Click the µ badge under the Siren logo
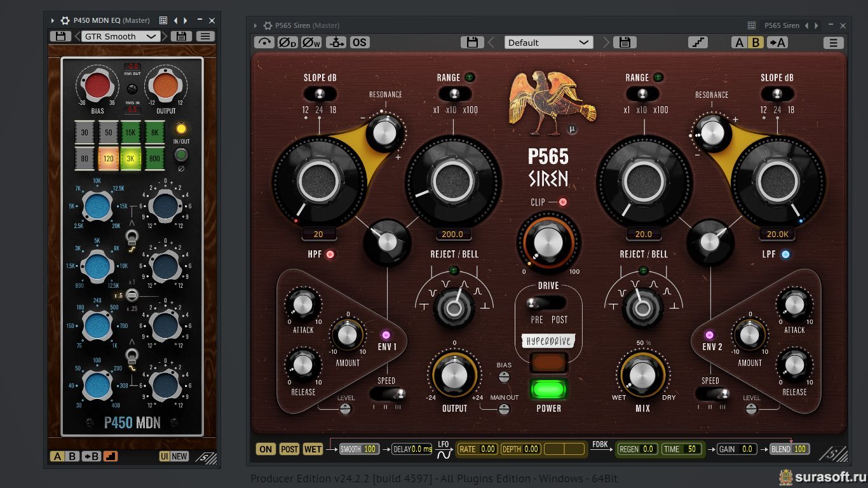868x488 pixels. point(572,129)
